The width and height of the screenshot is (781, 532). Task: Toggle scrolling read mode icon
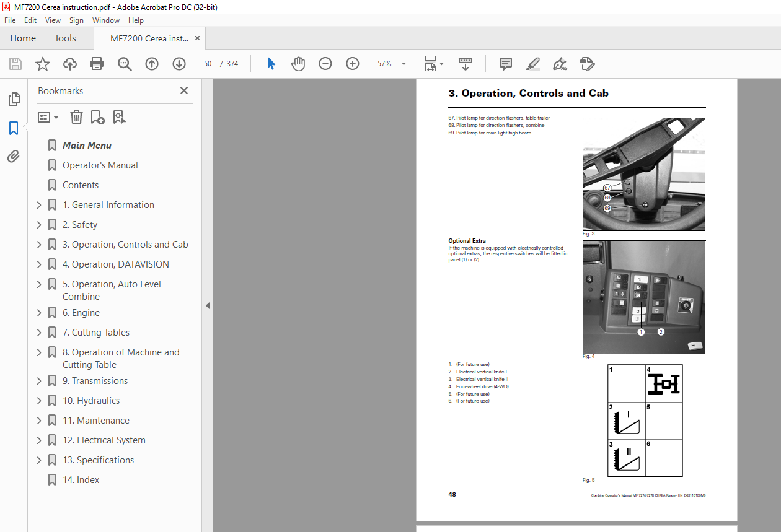466,64
